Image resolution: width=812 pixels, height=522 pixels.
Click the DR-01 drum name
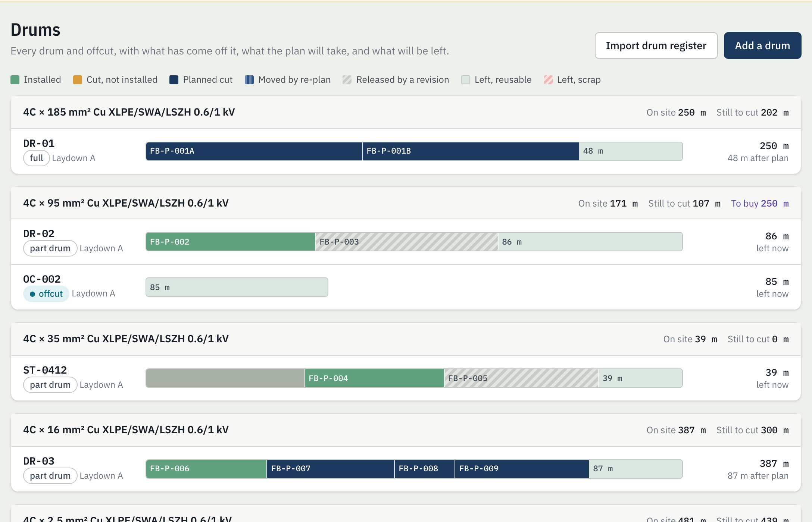[x=39, y=143]
